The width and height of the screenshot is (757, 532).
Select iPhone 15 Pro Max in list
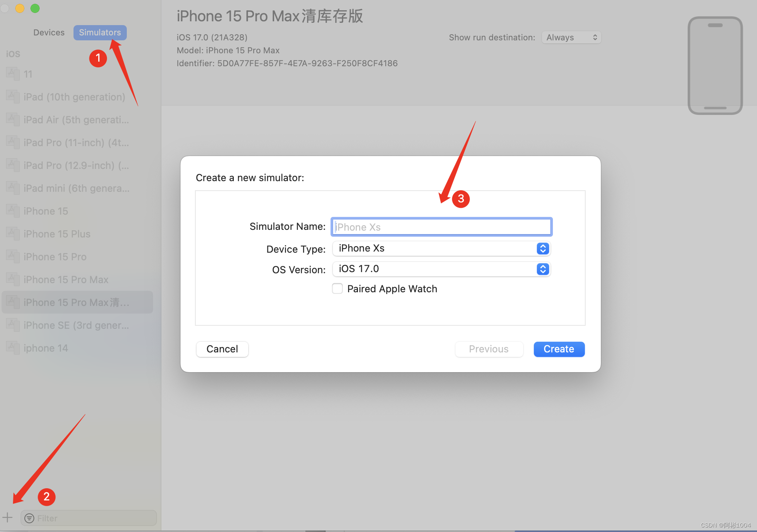66,280
